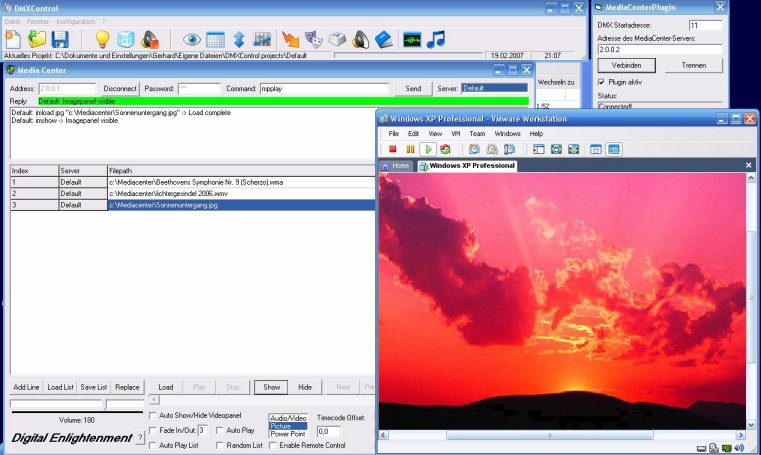Click the save floppy disk icon in DMXControl
Viewport: 761px width, 455px height.
pos(60,39)
